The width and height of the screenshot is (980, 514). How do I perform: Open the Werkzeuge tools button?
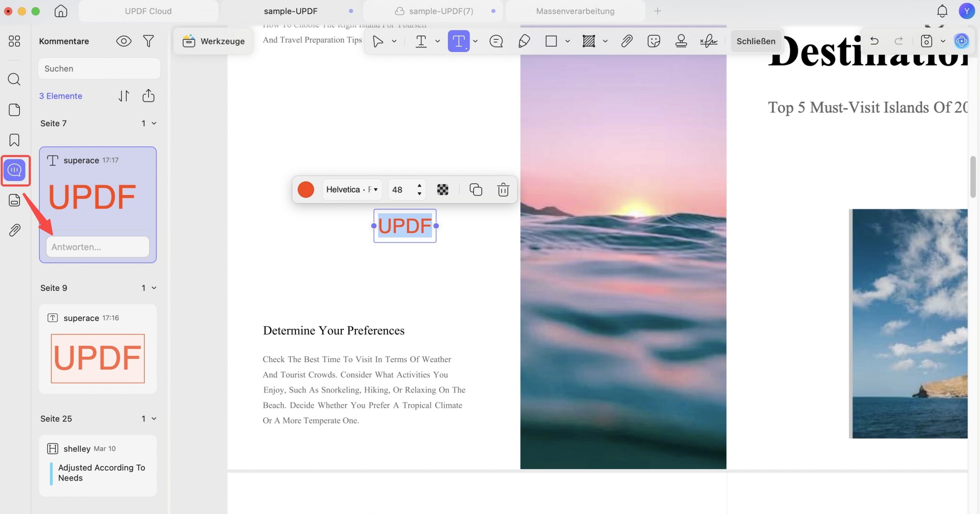click(x=213, y=41)
